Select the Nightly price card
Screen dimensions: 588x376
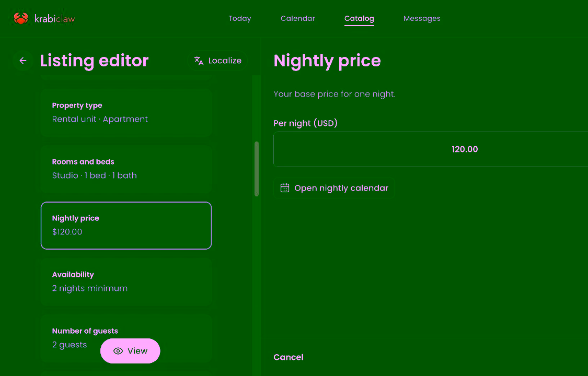(126, 226)
